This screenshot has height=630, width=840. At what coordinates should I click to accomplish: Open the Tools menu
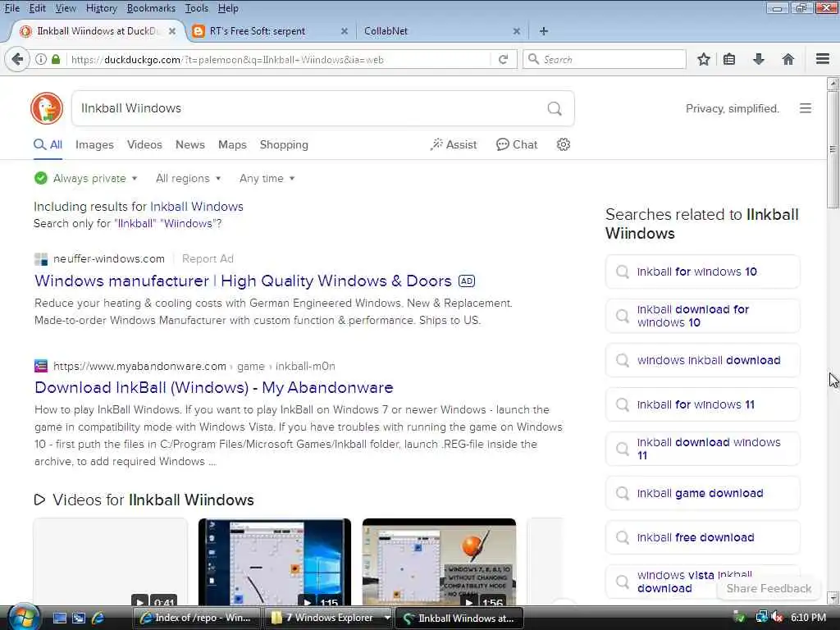pos(197,8)
